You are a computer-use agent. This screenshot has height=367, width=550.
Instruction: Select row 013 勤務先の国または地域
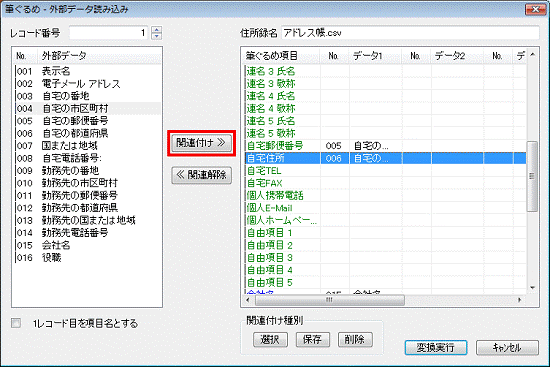coord(87,220)
